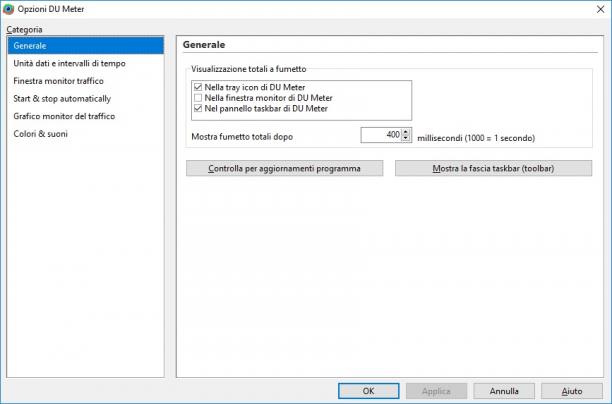The image size is (612, 404).
Task: Click the millisecondi (1000 = 1 secondo) text
Action: 476,138
